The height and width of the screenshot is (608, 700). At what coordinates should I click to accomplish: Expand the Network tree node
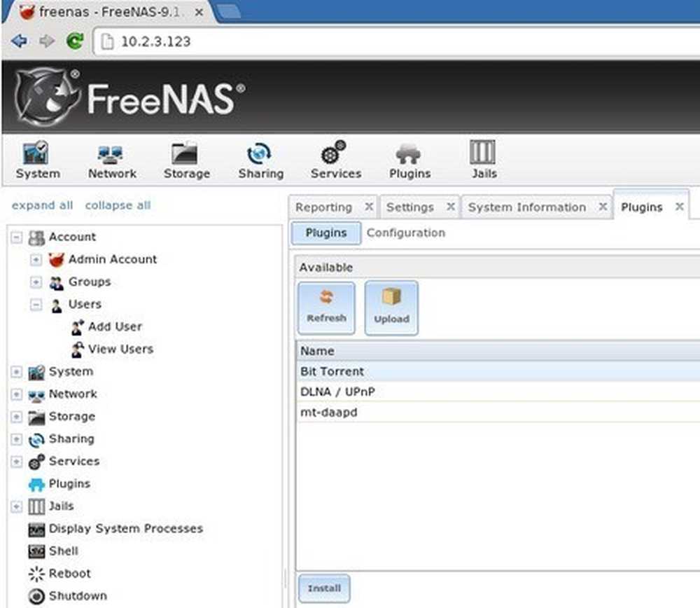pyautogui.click(x=17, y=394)
